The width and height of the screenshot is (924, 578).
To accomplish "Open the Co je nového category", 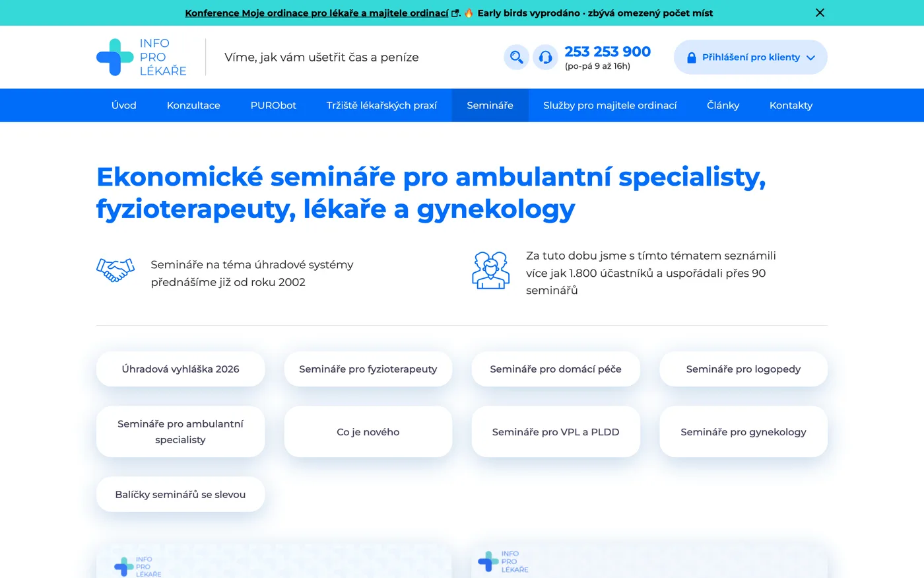I will [x=368, y=431].
